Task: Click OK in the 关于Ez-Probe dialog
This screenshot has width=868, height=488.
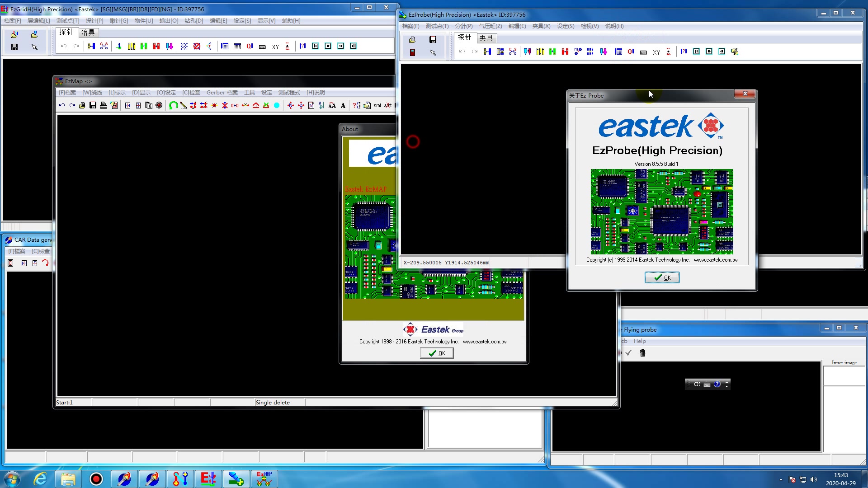Action: pyautogui.click(x=662, y=277)
